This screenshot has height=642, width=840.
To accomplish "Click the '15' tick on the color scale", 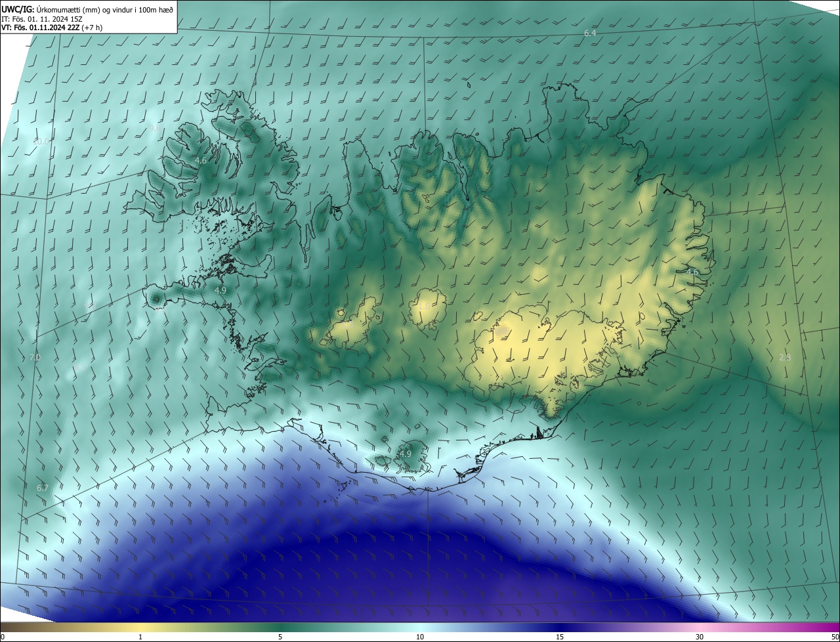I will (560, 637).
